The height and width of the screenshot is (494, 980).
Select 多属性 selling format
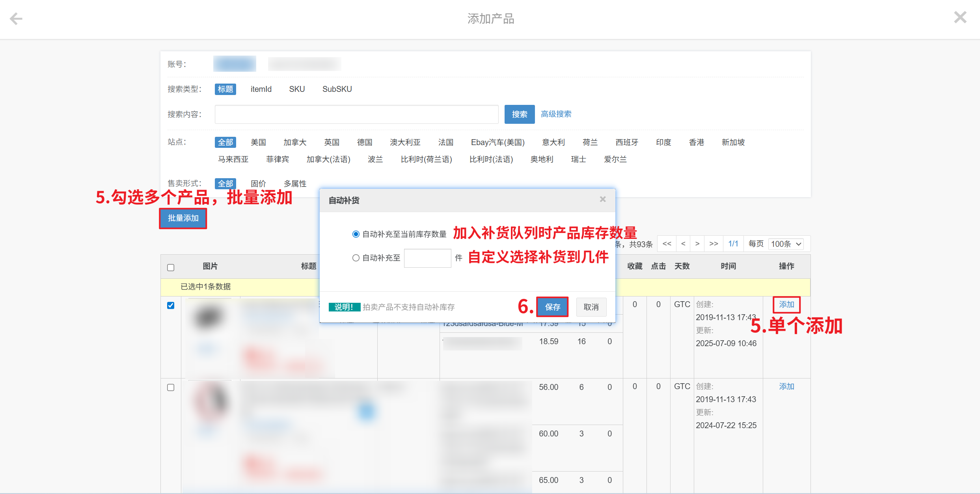click(295, 184)
